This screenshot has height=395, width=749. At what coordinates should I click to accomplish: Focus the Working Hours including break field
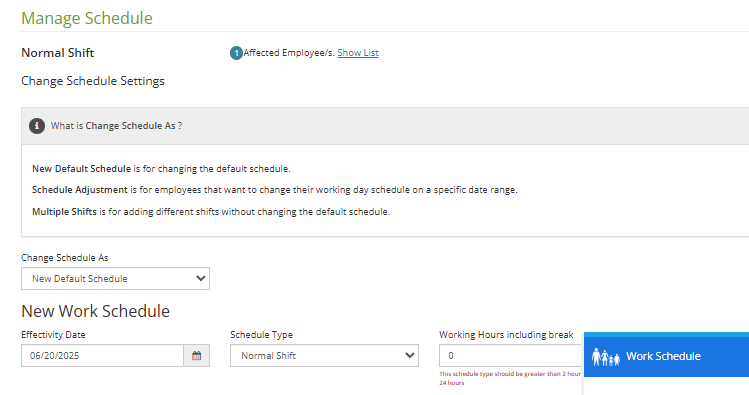pos(510,355)
